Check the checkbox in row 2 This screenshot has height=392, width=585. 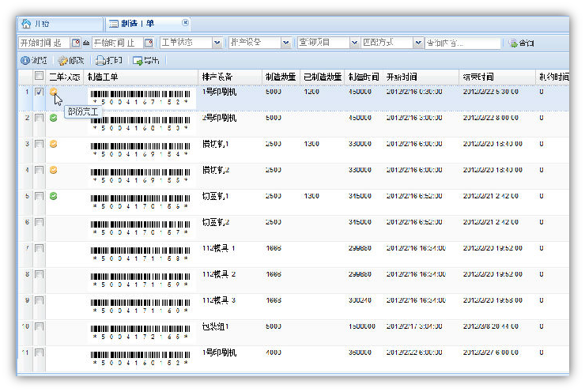coord(39,118)
